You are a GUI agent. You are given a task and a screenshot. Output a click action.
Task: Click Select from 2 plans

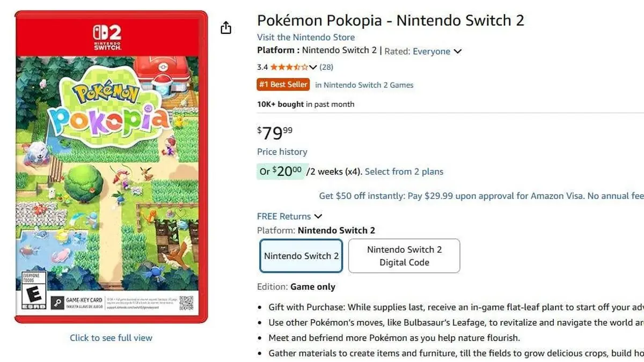pos(404,171)
